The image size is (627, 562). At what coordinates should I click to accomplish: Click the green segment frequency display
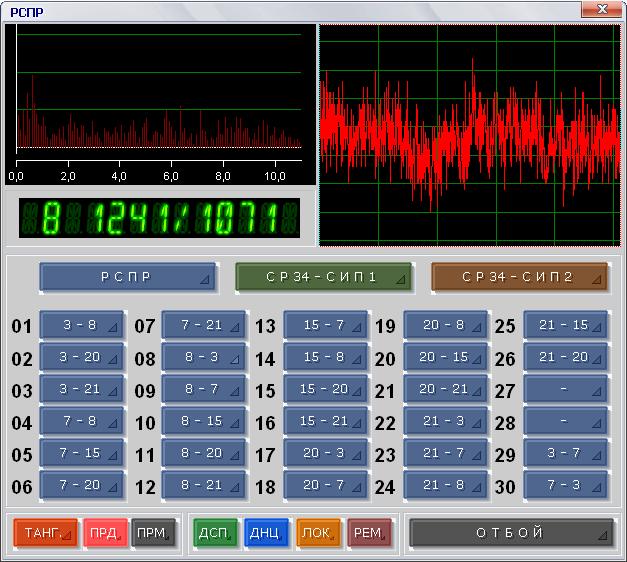159,218
